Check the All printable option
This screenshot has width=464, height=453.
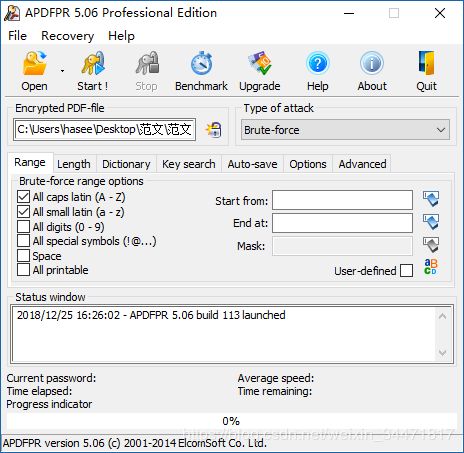23,270
